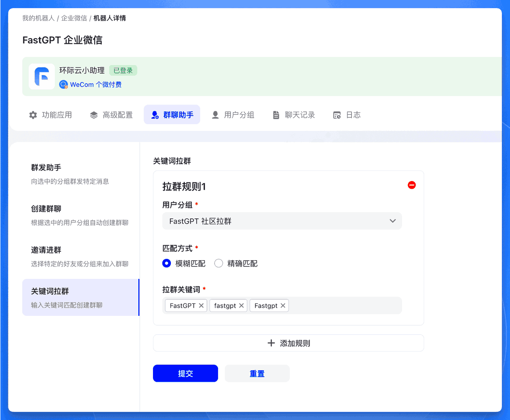This screenshot has height=420, width=510.
Task: Click the WeCom chat bubble icon
Action: 64,85
